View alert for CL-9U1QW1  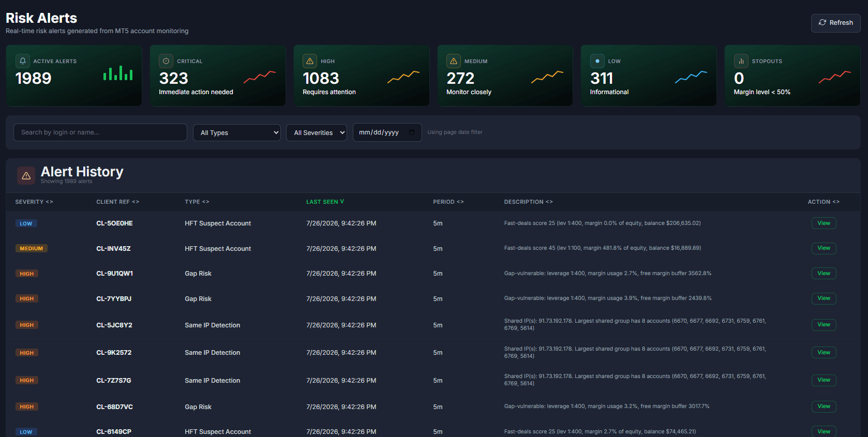point(824,273)
